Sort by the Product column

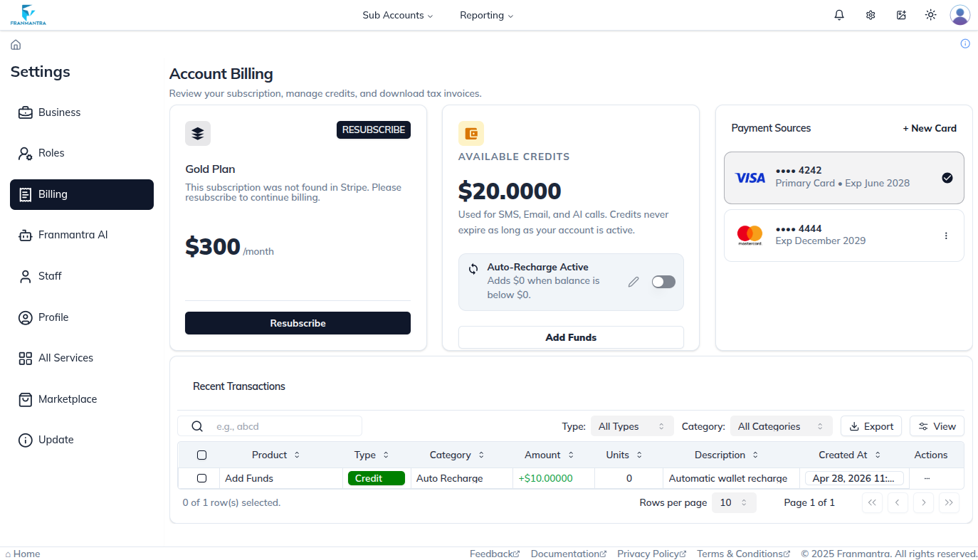(276, 455)
